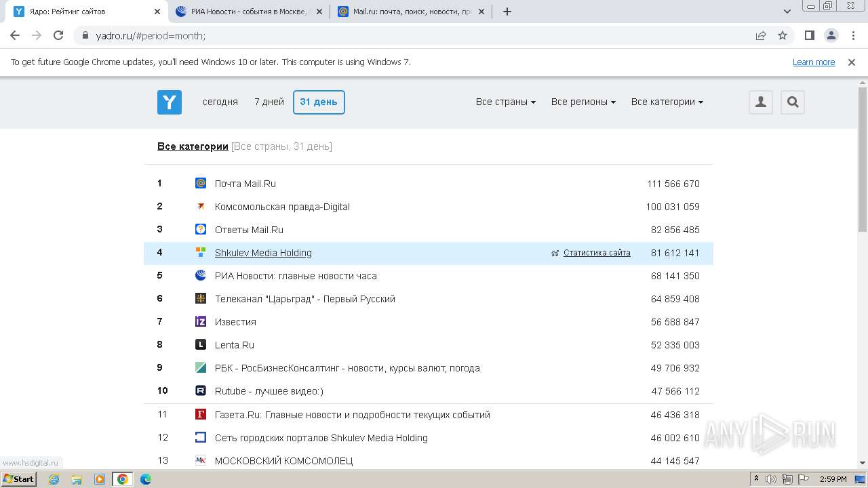Viewport: 868px width, 488px height.
Task: Select the 7 дней period
Action: (269, 102)
